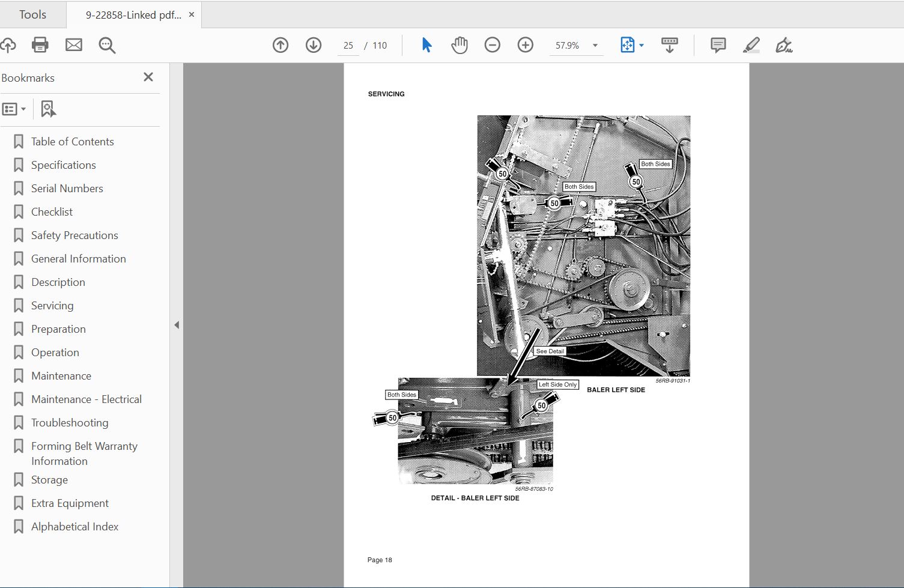904x588 pixels.
Task: Open the Find text magnifier tool
Action: [107, 45]
